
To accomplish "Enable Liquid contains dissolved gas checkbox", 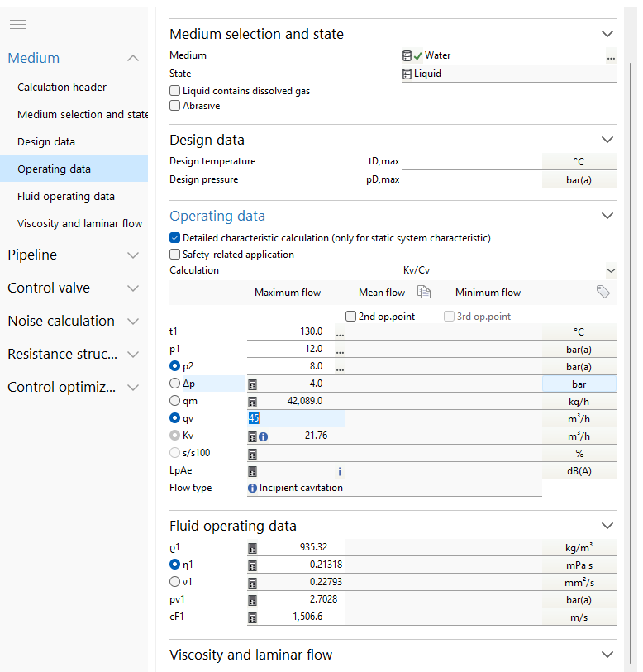I will (174, 90).
